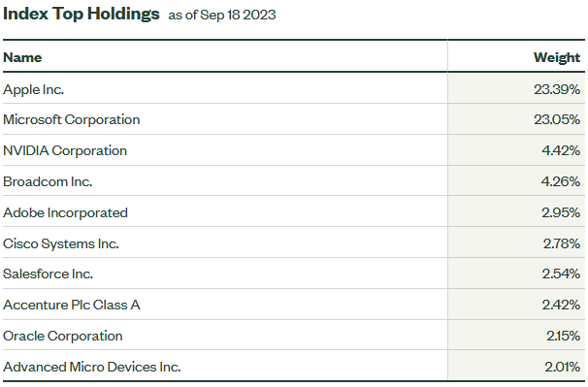
Task: Select the NVIDIA Corporation row name
Action: tap(65, 150)
